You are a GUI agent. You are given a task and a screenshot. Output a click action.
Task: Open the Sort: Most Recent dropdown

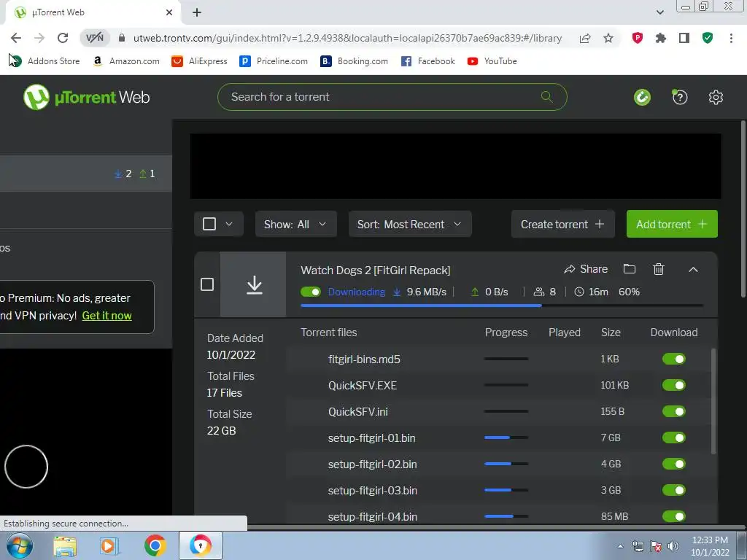pyautogui.click(x=410, y=224)
